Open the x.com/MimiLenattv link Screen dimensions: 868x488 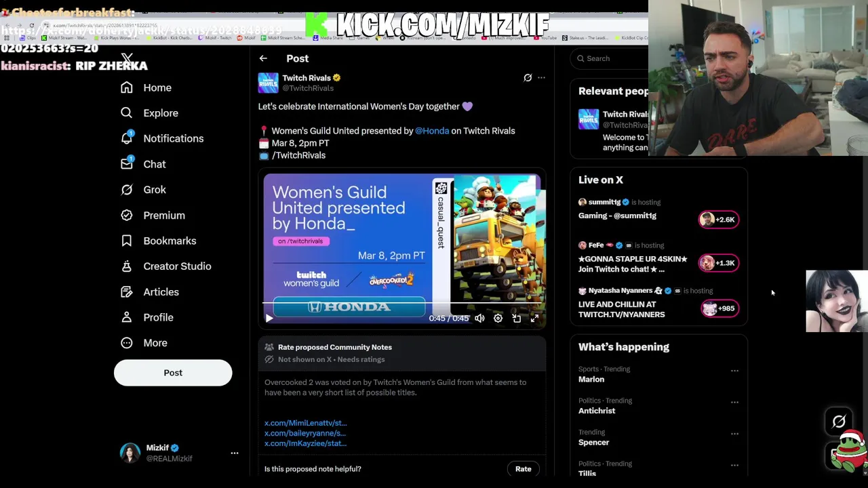pyautogui.click(x=305, y=423)
